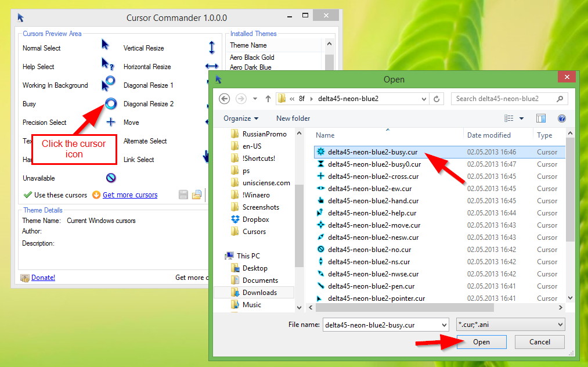
Task: Cancel the Open dialog
Action: point(540,342)
